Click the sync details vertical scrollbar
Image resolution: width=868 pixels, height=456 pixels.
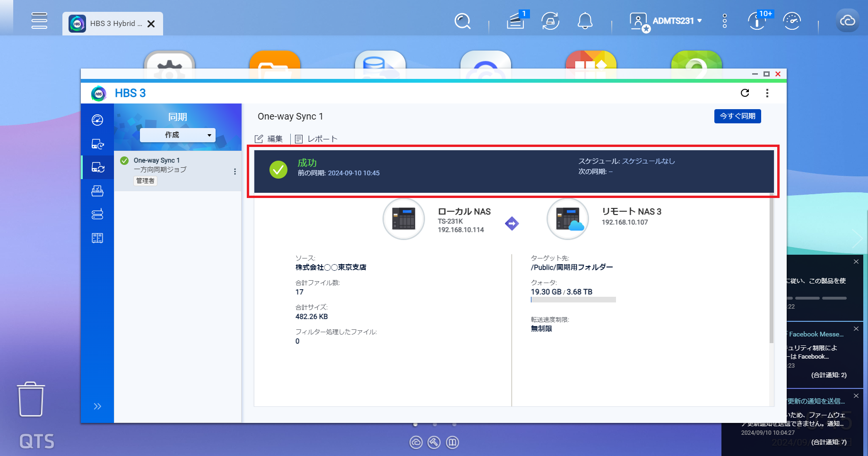[772, 268]
